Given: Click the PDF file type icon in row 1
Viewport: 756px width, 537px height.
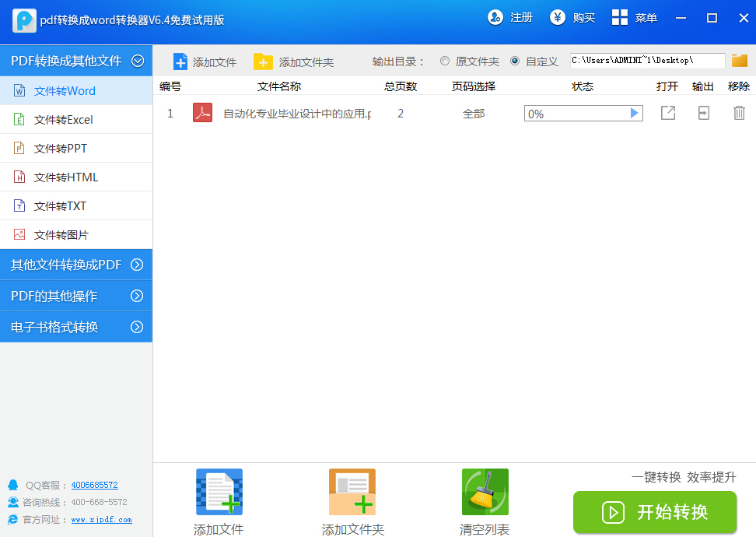Looking at the screenshot, I should [202, 113].
